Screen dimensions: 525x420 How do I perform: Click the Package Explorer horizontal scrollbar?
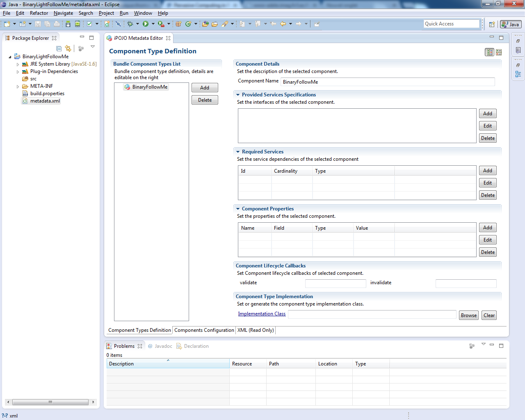[x=50, y=402]
